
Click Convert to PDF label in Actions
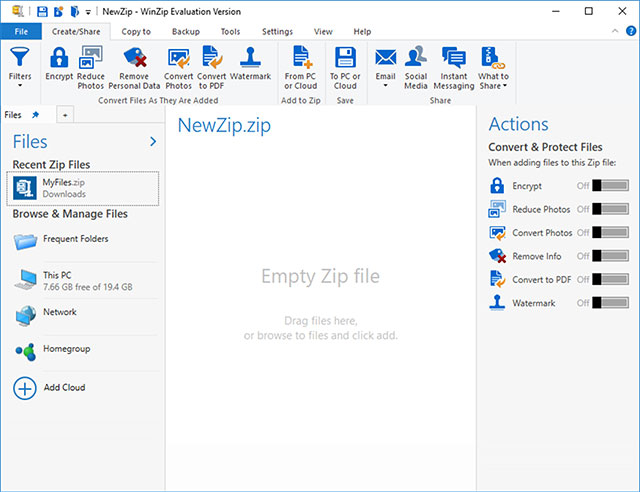[x=542, y=280]
